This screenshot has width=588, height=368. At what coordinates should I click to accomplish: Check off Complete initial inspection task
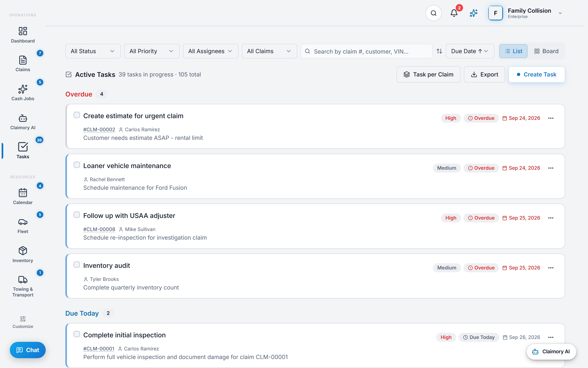(x=77, y=334)
